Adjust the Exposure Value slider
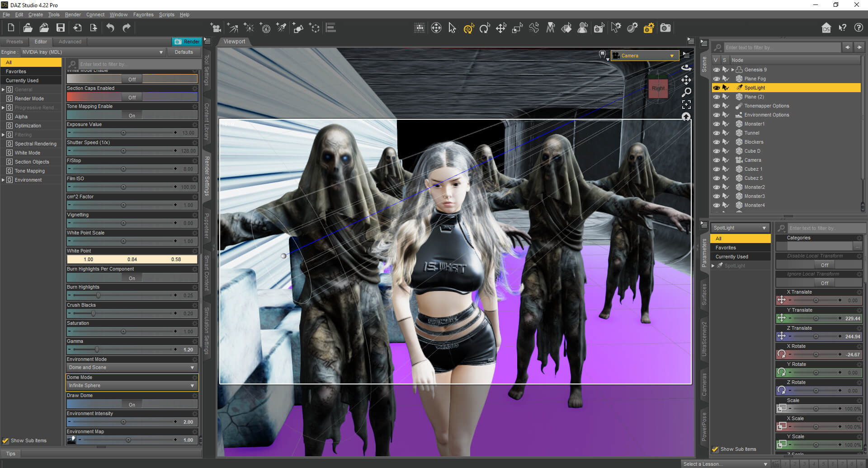868x468 pixels. coord(123,133)
